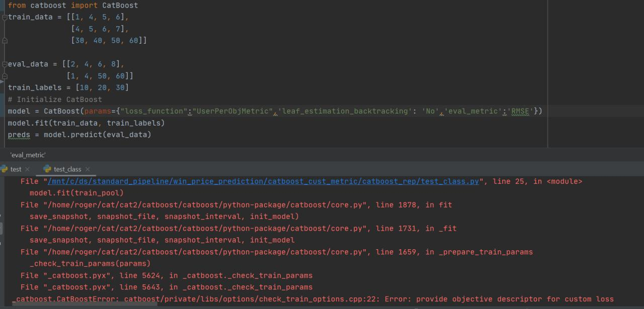Click the traceback row with 'line 5624'
Image resolution: width=644 pixels, height=309 pixels.
pos(167,276)
